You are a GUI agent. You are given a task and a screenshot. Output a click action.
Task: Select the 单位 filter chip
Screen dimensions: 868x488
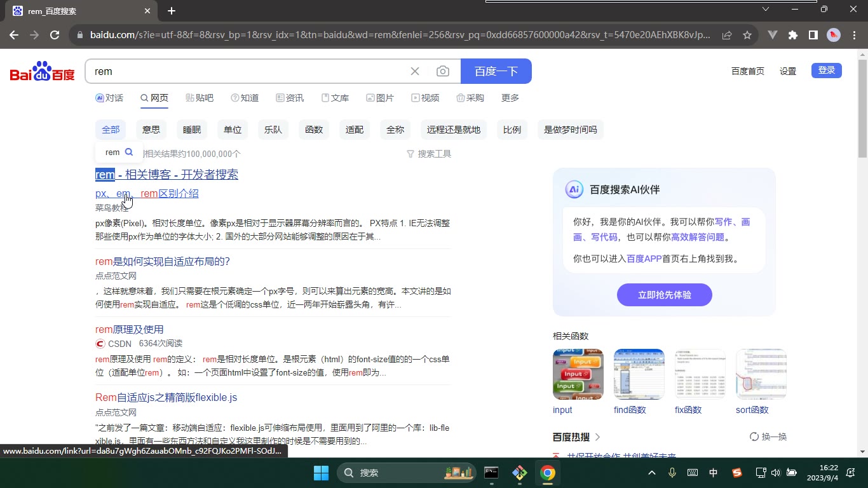pos(233,130)
